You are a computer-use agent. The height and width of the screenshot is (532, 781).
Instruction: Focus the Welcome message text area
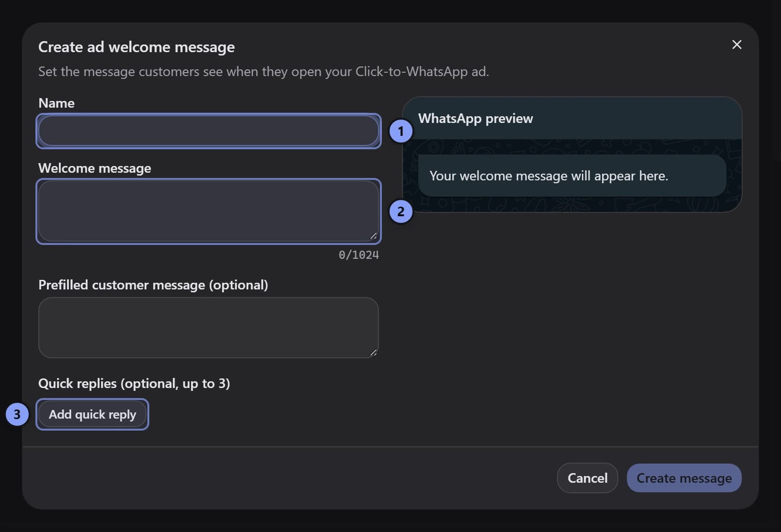click(209, 211)
